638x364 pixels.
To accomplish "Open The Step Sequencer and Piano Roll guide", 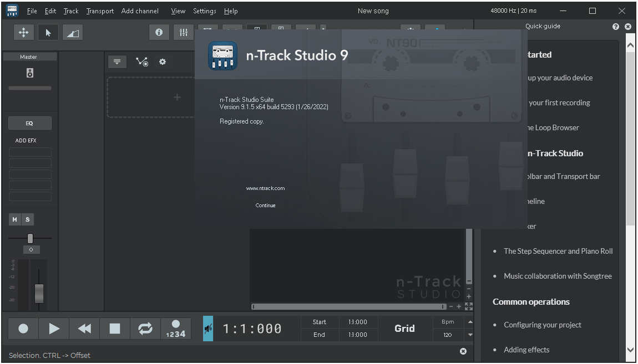I will coord(558,251).
